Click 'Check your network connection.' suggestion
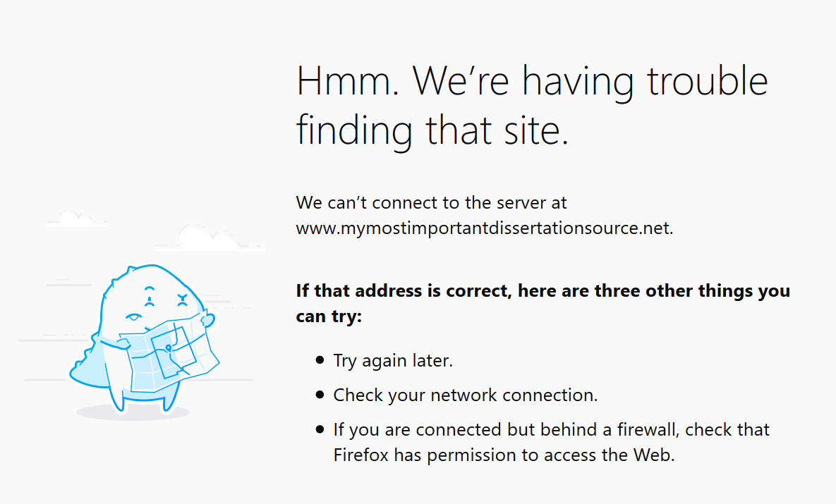 click(466, 395)
